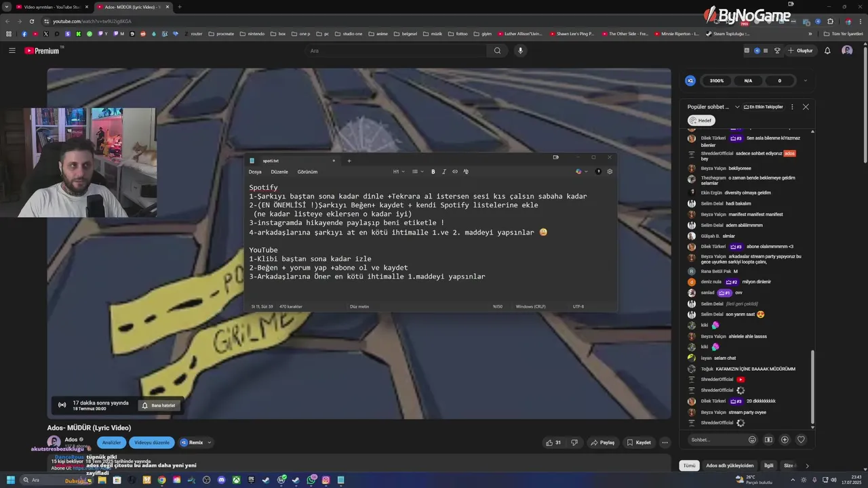Show hidden bookmarks with double chevron

point(810,34)
